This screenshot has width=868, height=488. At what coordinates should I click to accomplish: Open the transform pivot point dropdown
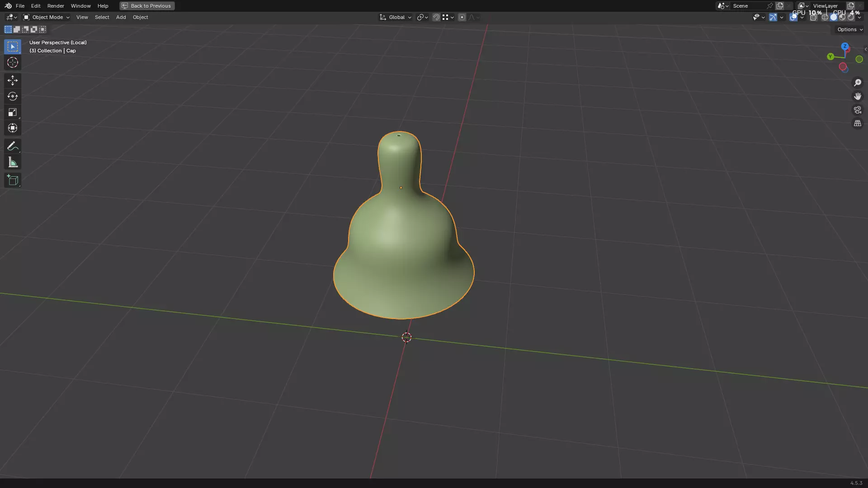[422, 17]
